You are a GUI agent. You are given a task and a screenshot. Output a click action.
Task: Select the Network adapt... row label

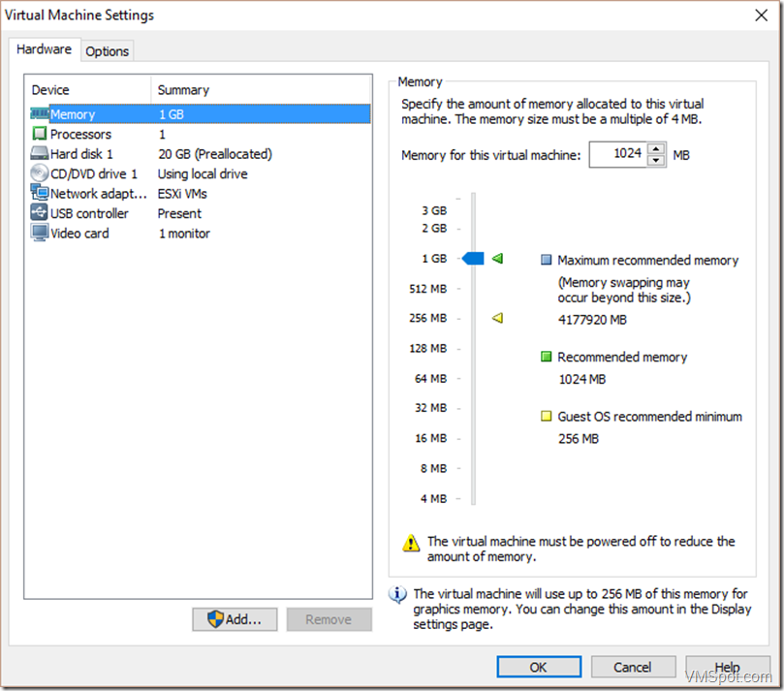point(99,194)
